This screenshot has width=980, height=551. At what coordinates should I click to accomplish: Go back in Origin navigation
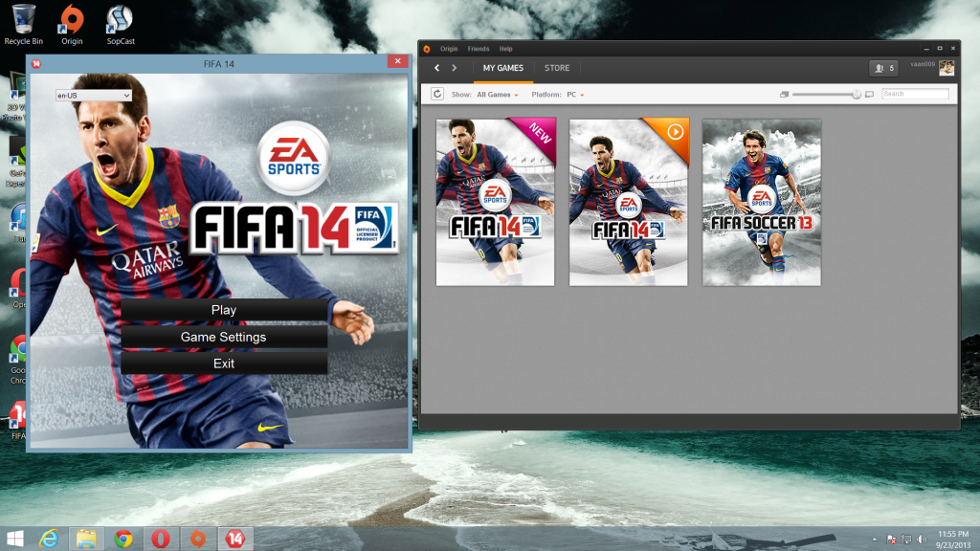click(436, 68)
